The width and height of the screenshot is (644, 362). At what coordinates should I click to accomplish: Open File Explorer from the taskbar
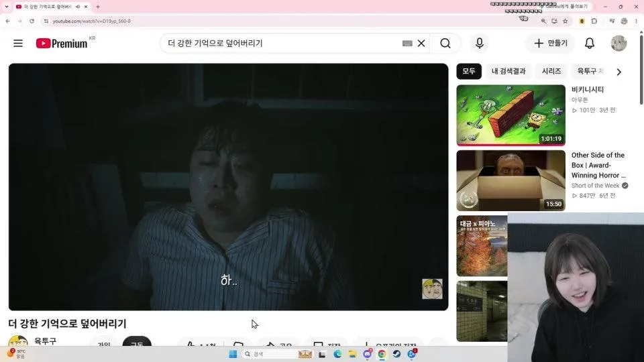(352, 354)
